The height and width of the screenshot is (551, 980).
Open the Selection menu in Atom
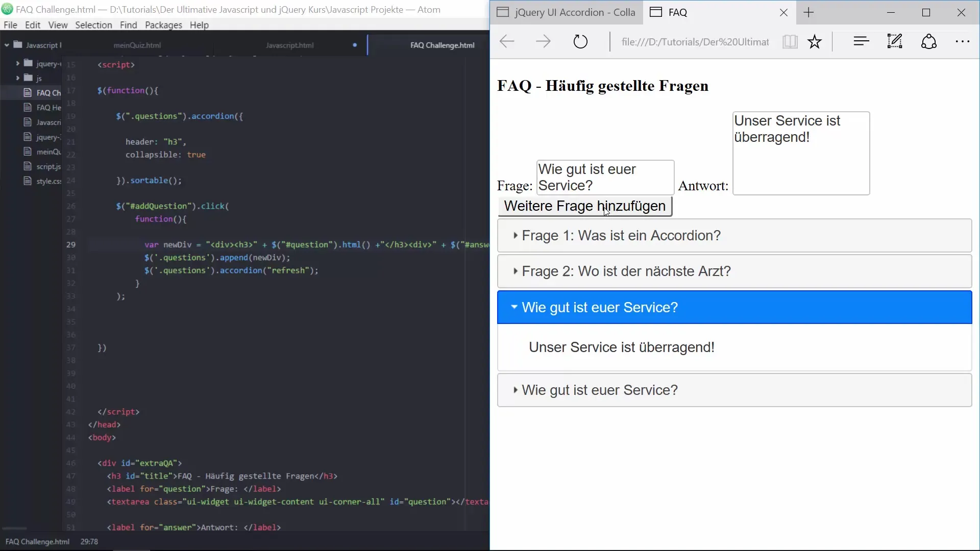pos(93,25)
